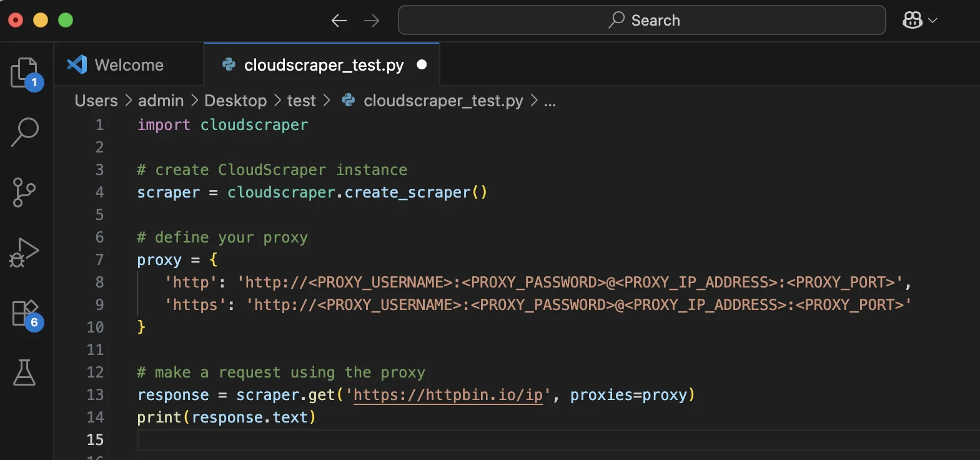
Task: Click the Users breadcrumb
Action: pyautogui.click(x=96, y=101)
